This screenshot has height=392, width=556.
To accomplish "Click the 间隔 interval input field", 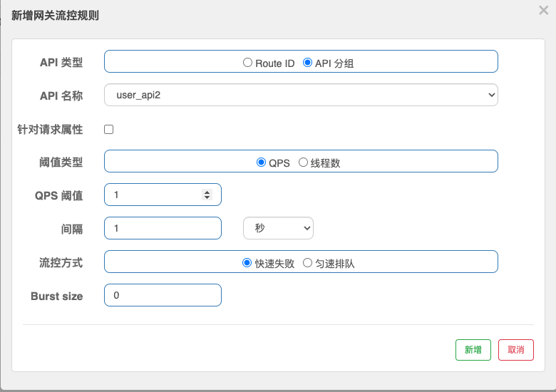I will click(163, 228).
